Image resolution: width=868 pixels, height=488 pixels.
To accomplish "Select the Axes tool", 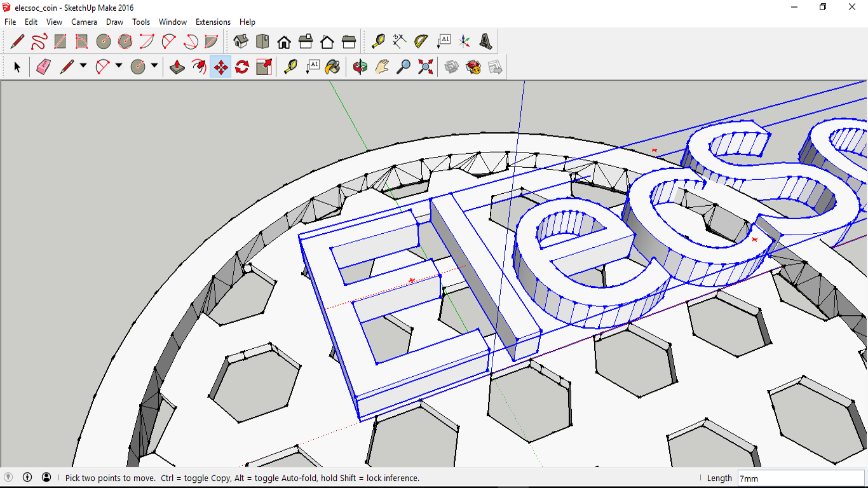I will click(x=465, y=42).
